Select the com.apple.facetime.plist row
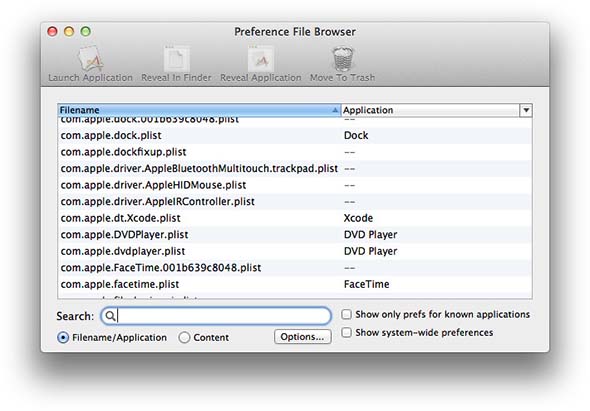Viewport: 590px width, 411px height. [295, 285]
